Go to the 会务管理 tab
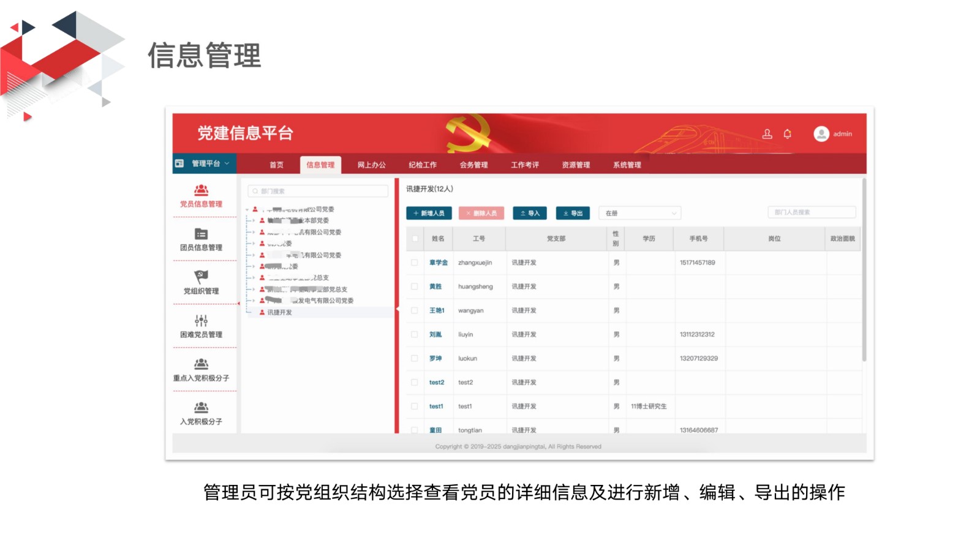The image size is (980, 551). (474, 165)
